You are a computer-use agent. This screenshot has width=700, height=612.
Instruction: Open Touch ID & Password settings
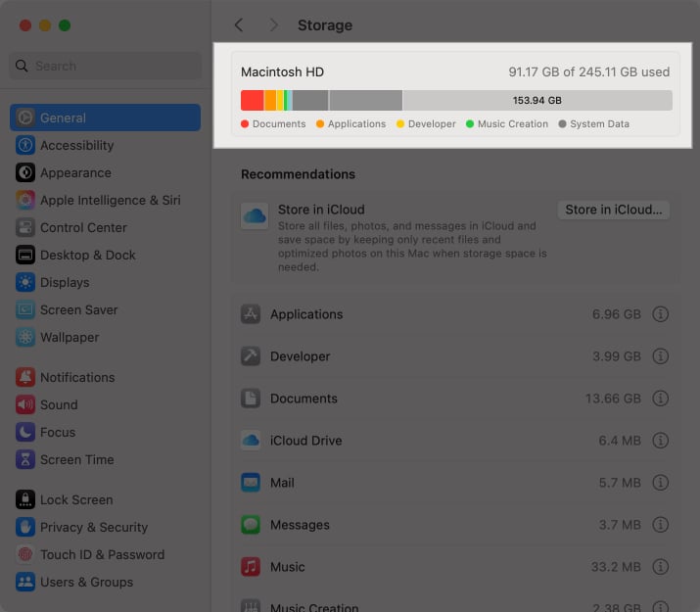[103, 554]
